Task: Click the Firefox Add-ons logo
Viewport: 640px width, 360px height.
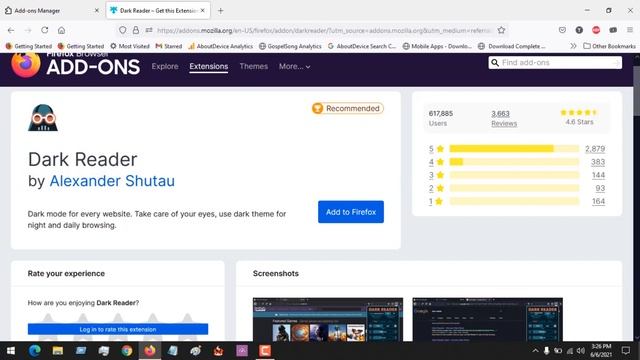Action: pos(76,65)
